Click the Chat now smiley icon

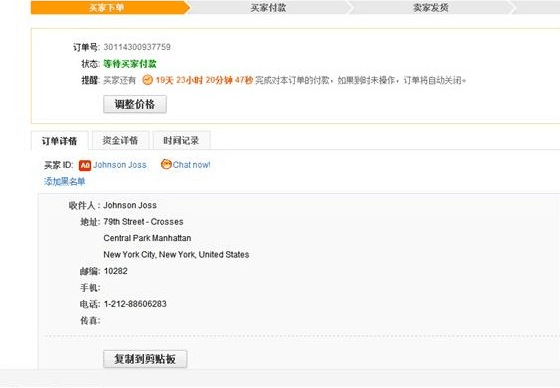(166, 164)
